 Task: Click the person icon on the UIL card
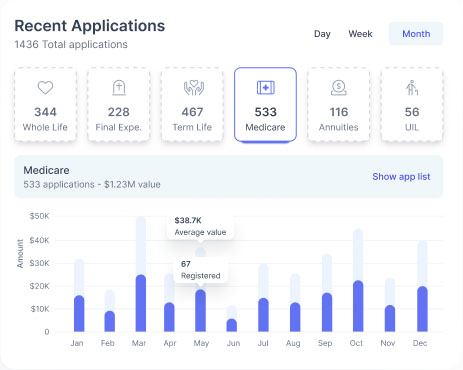point(412,88)
